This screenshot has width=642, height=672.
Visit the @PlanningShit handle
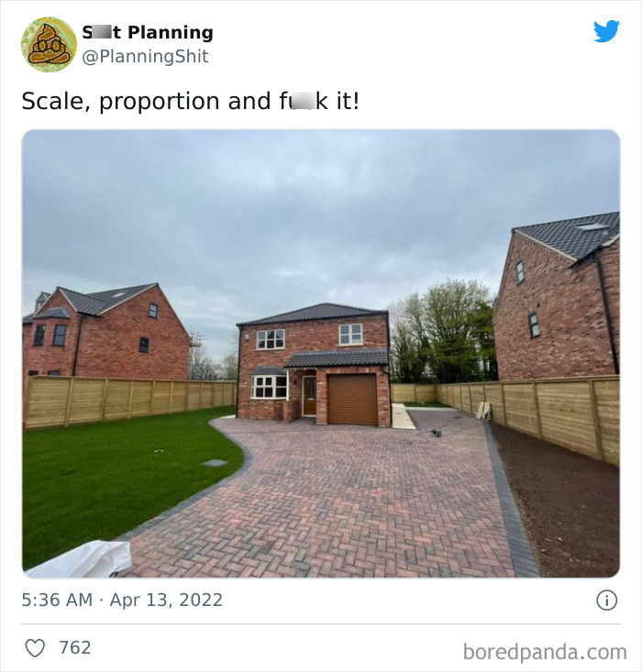145,57
